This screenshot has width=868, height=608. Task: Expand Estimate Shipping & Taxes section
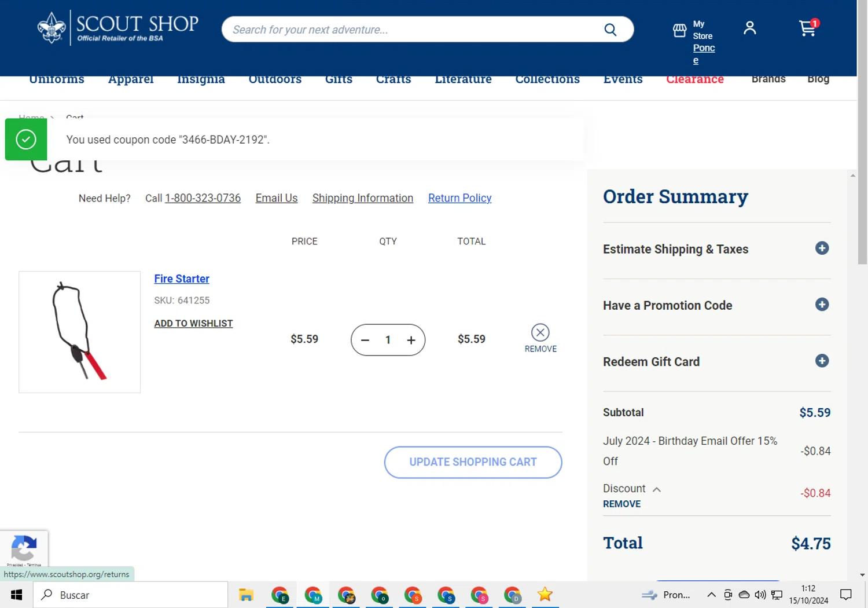click(x=822, y=248)
